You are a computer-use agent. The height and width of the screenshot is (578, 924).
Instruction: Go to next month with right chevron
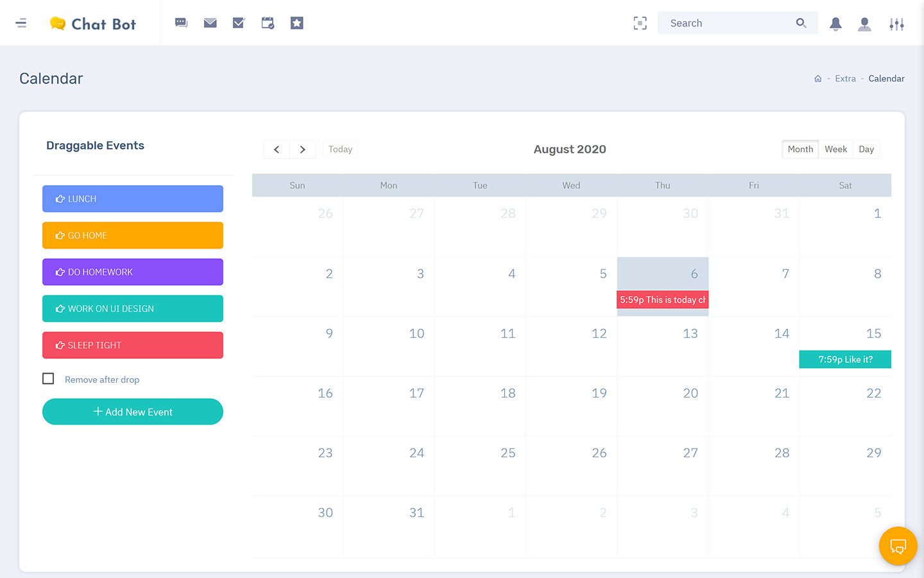302,149
